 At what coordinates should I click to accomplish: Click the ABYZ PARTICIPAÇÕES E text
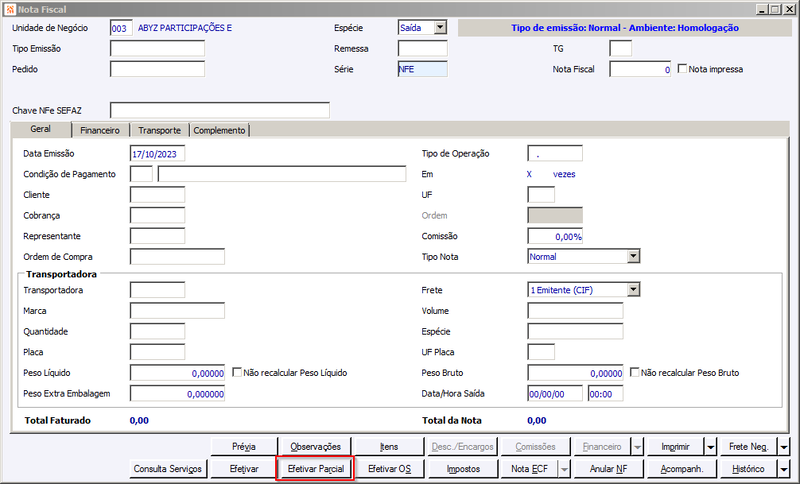pos(185,28)
